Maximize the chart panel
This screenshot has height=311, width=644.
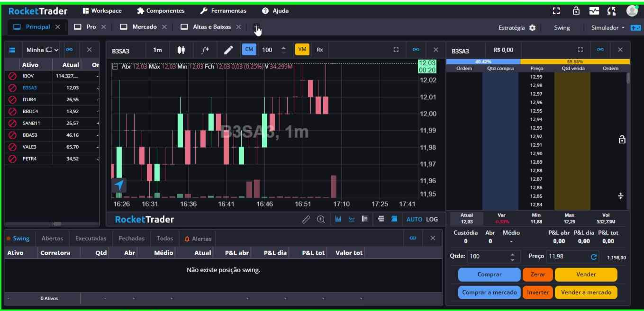point(396,49)
